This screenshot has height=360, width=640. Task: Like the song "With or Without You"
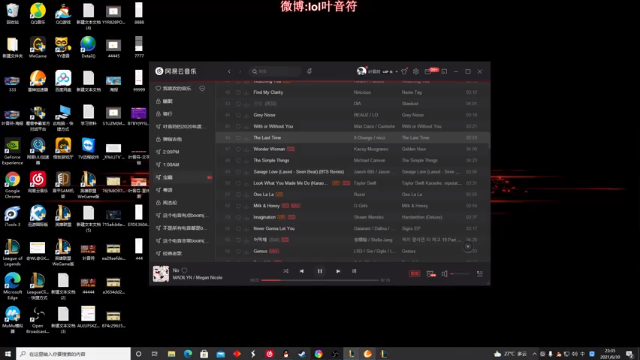pos(238,127)
